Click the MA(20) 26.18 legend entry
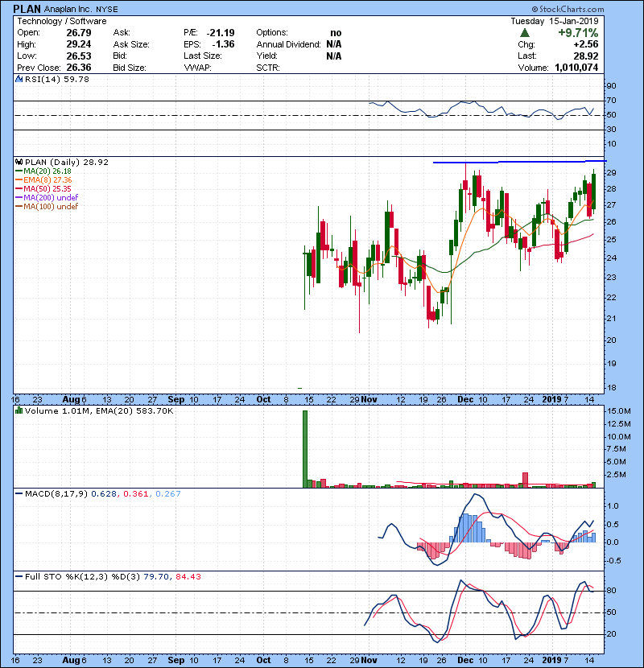644x668 pixels. tap(47, 171)
